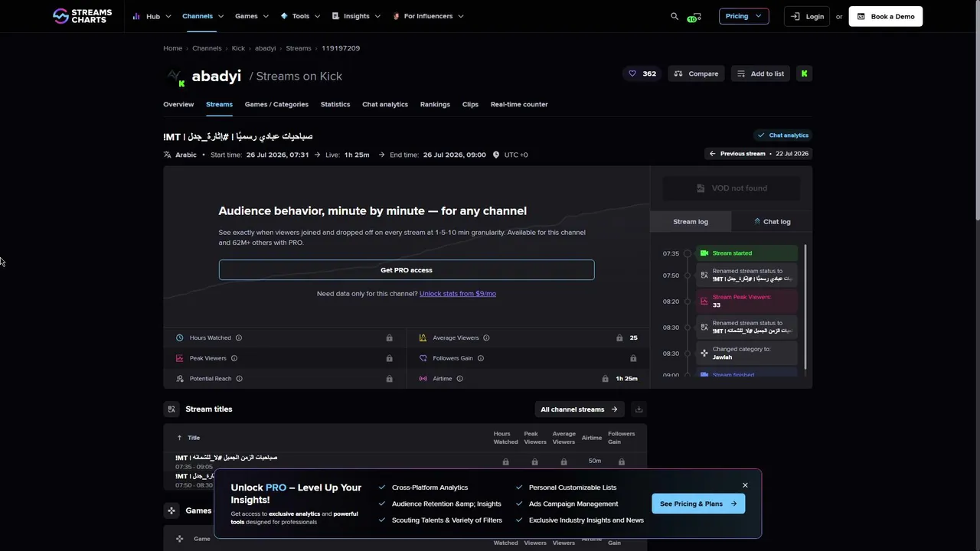Click the Chat analytics badge near title
Image resolution: width=980 pixels, height=551 pixels.
click(782, 135)
